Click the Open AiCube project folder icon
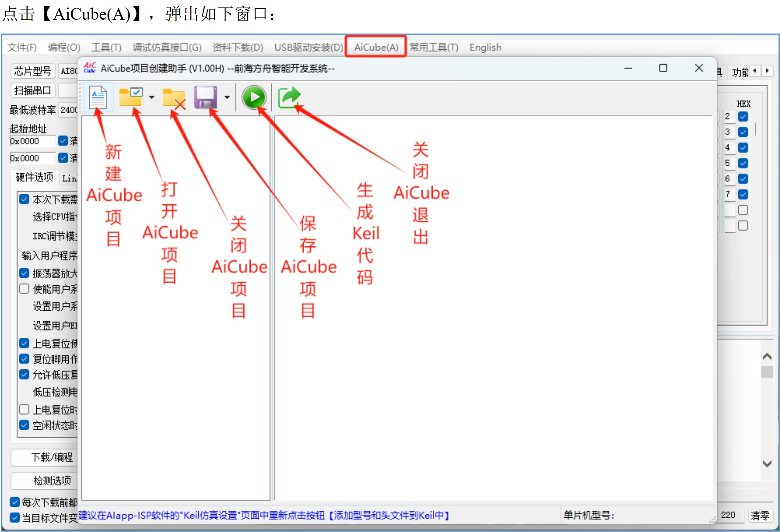The width and height of the screenshot is (780, 532). point(131,97)
